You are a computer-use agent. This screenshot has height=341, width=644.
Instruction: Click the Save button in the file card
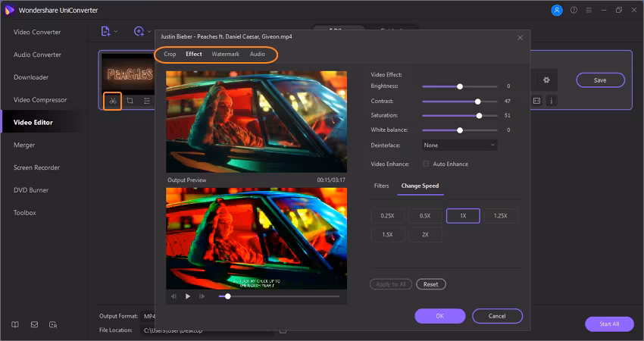(600, 80)
